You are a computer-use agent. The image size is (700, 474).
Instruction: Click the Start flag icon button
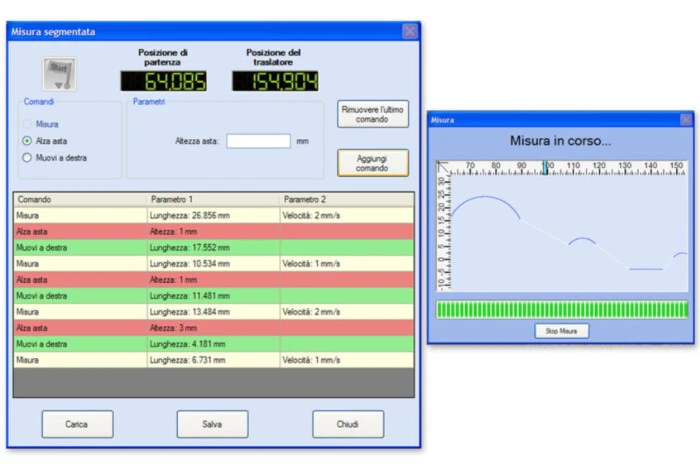coord(62,74)
